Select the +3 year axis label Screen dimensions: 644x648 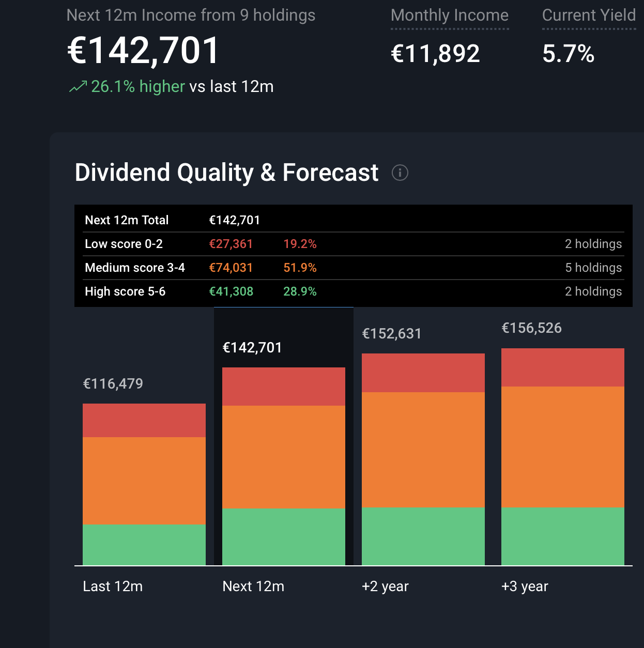525,587
